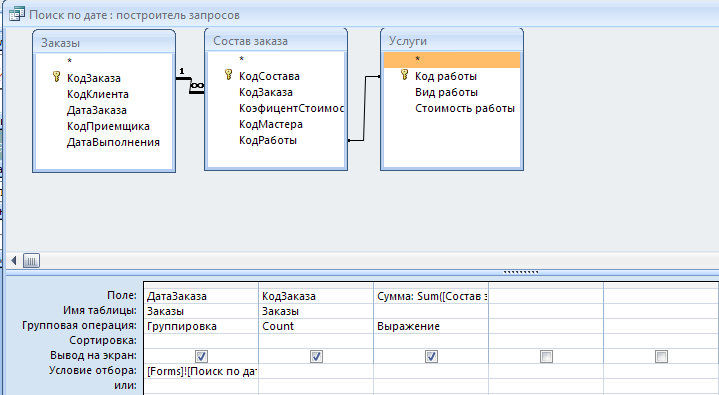This screenshot has width=719, height=395.
Task: Open the Count group operation cell
Action: point(316,326)
